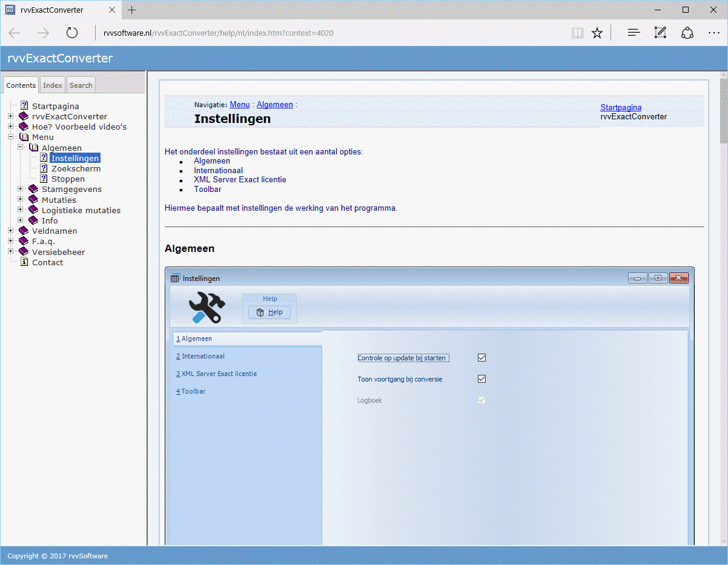Open a new browser tab plus

coord(132,10)
